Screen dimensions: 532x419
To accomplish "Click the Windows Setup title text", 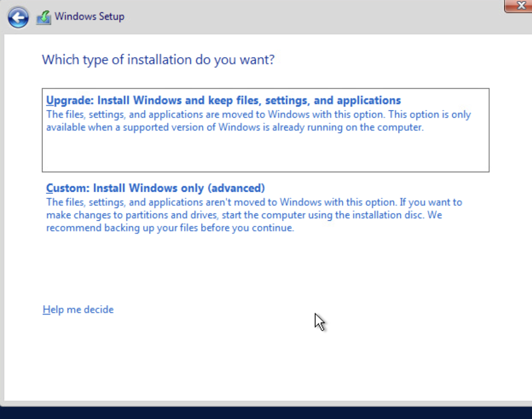I will coord(89,16).
